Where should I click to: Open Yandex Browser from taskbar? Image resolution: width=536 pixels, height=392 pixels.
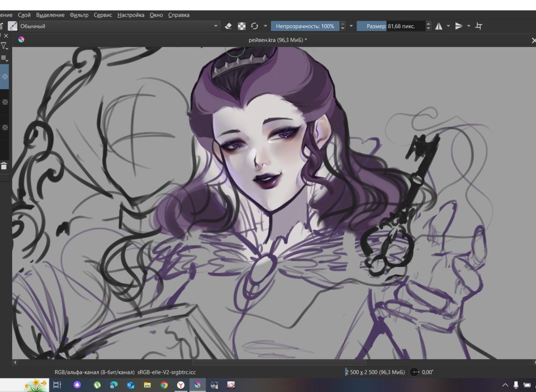coord(181,385)
